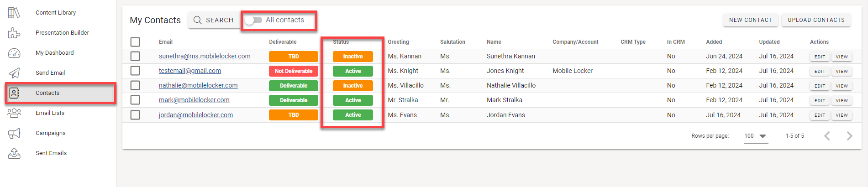Expand the Rows per page dropdown

[x=756, y=136]
